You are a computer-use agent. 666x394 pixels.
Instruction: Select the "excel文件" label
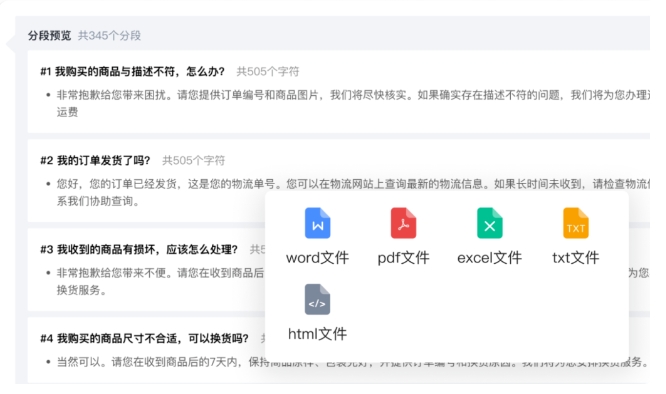point(489,258)
